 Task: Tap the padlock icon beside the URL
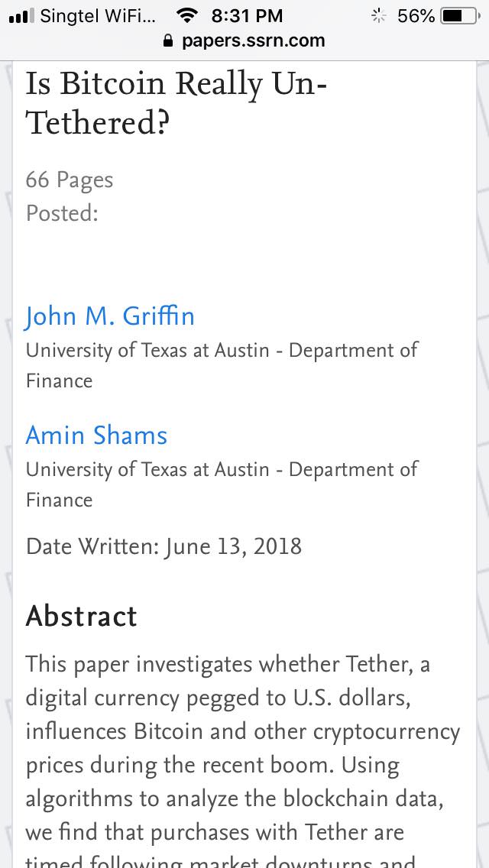click(170, 41)
